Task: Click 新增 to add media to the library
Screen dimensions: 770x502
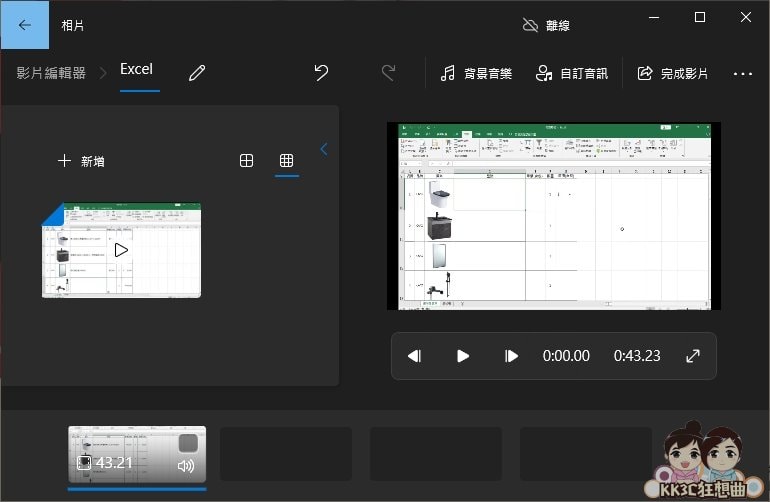Action: (x=81, y=161)
